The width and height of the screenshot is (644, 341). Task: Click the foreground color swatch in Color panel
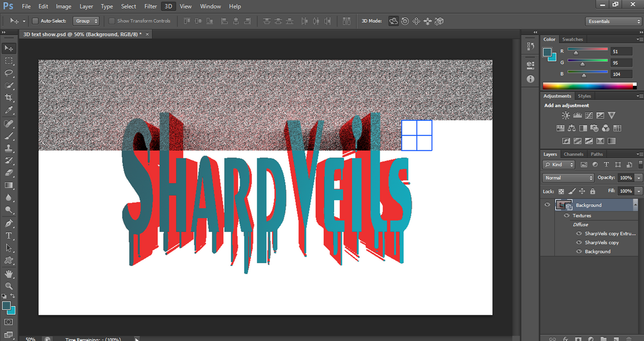(x=547, y=52)
